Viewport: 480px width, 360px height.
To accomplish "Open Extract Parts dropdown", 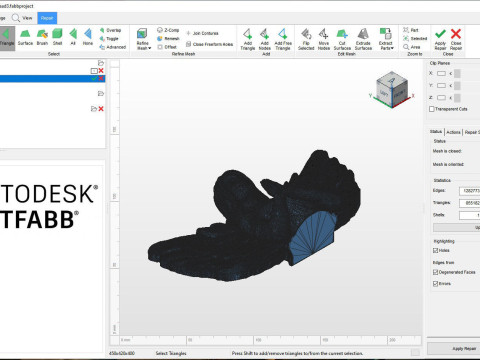I will [x=386, y=39].
